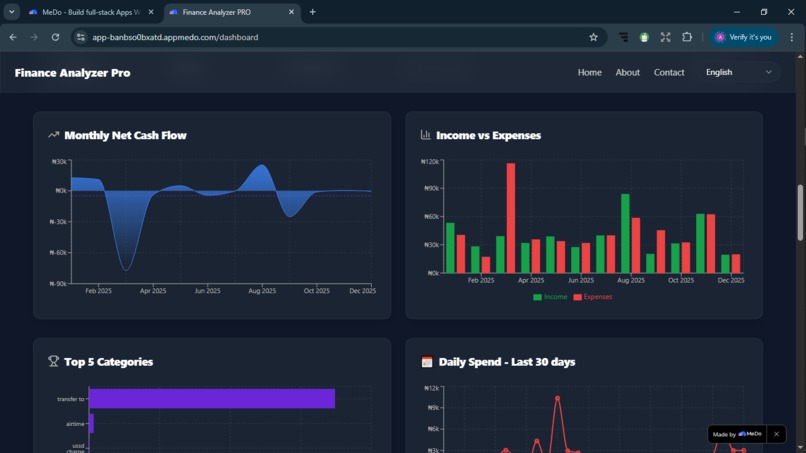The height and width of the screenshot is (453, 806).
Task: Click the highest Daily Spend peak point
Action: (x=557, y=398)
